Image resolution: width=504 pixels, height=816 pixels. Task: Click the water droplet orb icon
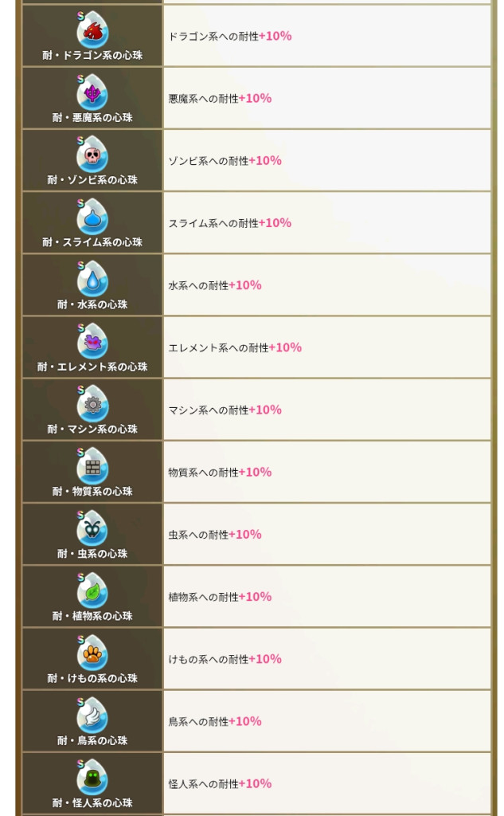point(92,279)
